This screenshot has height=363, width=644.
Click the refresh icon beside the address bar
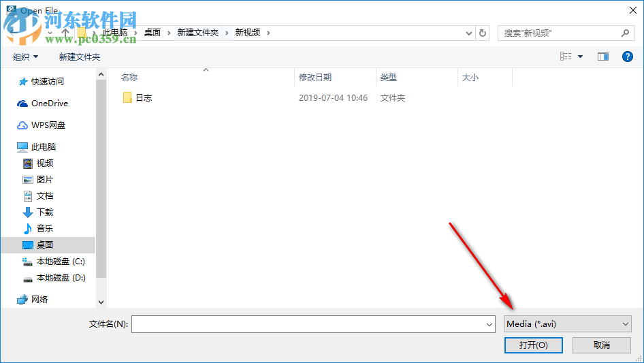click(x=483, y=33)
